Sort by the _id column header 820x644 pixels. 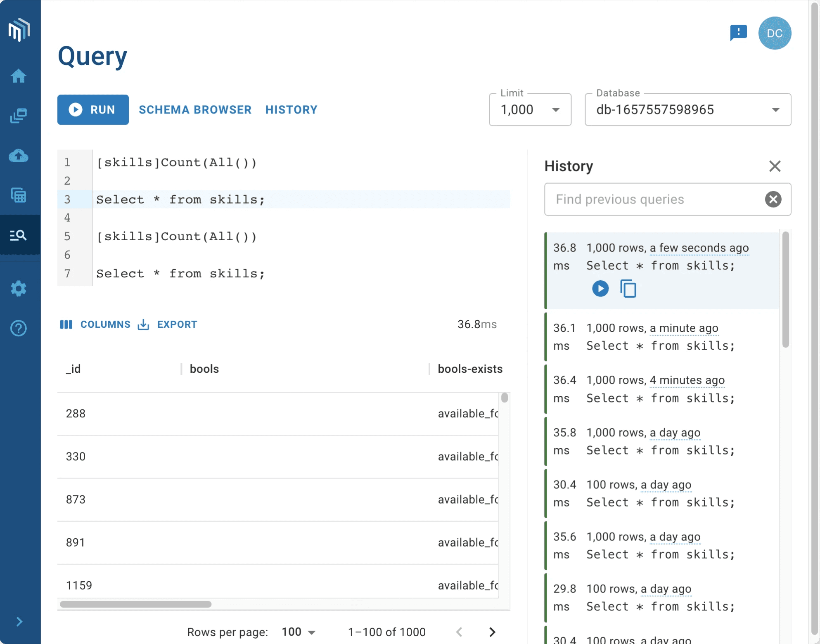tap(73, 369)
